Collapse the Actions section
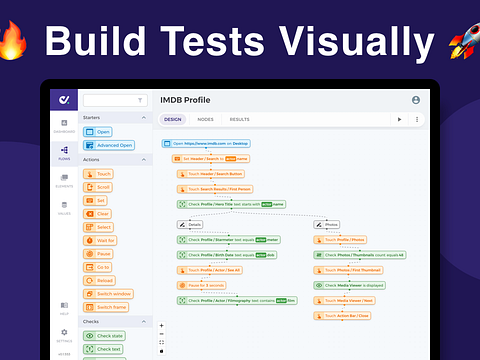The image size is (480, 360). pyautogui.click(x=144, y=160)
